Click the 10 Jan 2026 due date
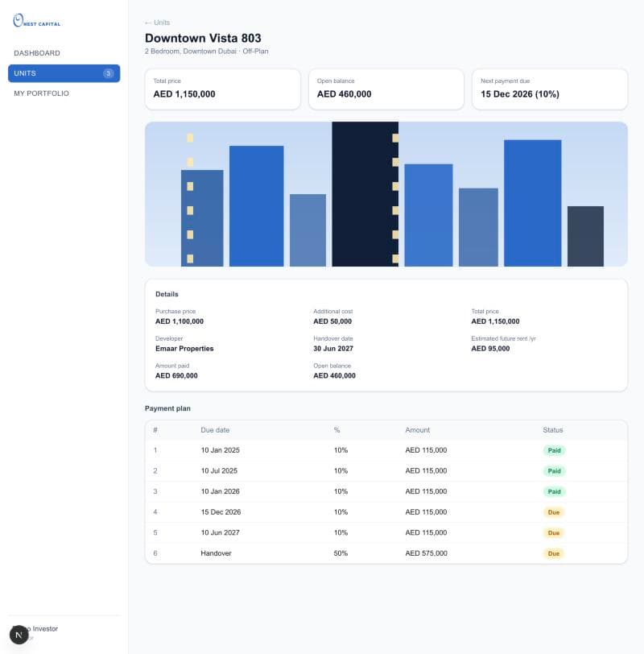 [220, 492]
